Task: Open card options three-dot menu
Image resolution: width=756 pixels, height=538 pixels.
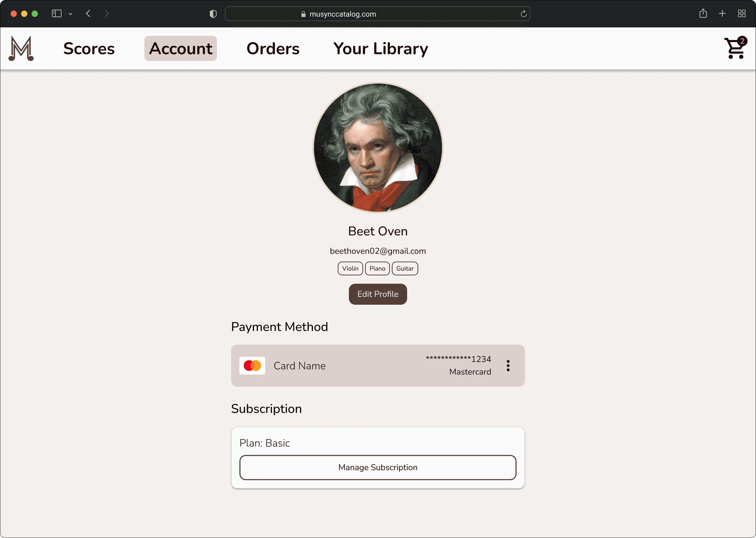Action: (508, 366)
